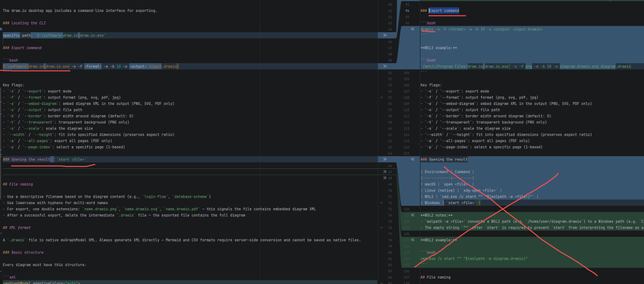Place cursor on left pane '## XML format' heading

pos(19,227)
